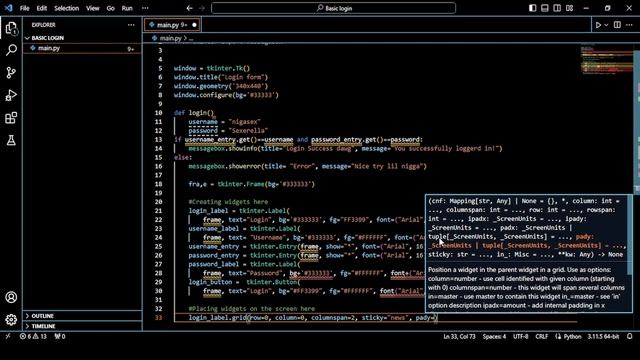Open the Search view in activity bar
Screen dimensions: 640x360
coord(11,50)
